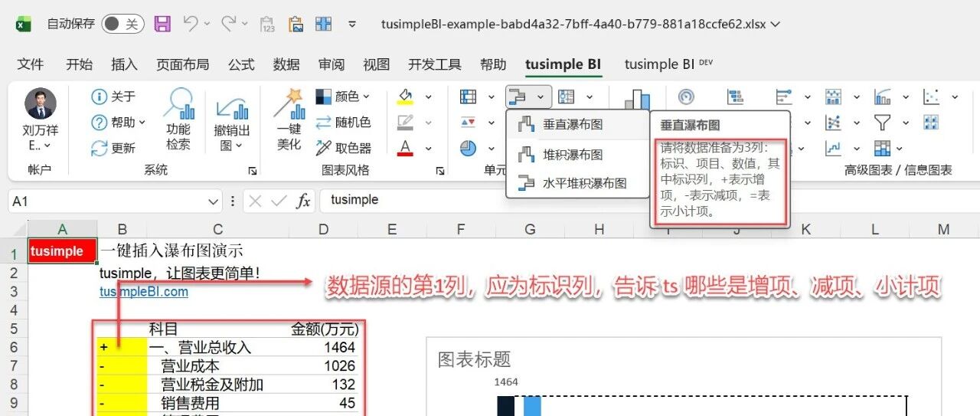980x416 pixels.
Task: Select column header D
Action: (x=323, y=229)
